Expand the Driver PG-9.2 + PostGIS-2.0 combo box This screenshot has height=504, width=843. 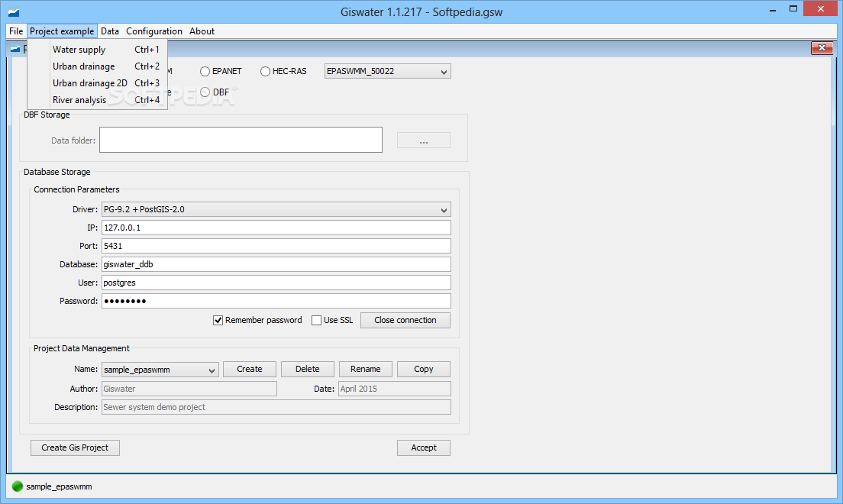tap(276, 209)
